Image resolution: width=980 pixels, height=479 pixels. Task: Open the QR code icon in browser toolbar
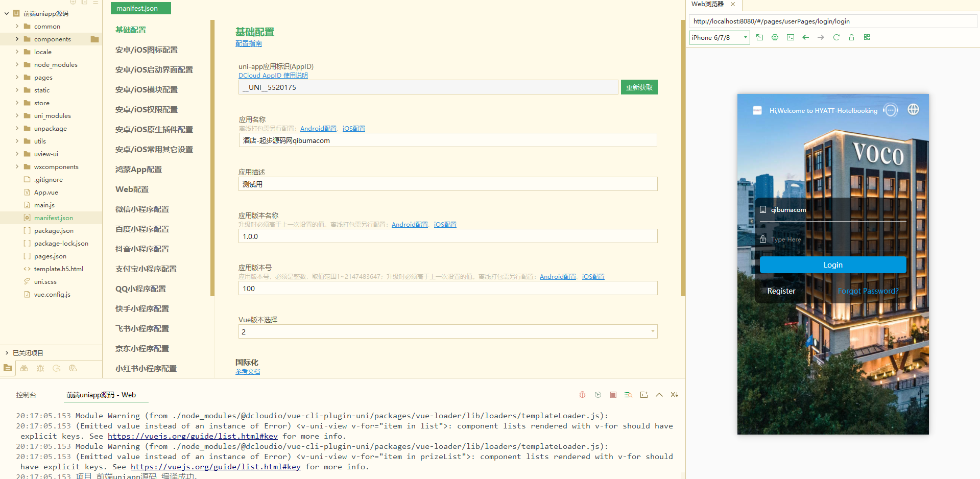point(867,37)
